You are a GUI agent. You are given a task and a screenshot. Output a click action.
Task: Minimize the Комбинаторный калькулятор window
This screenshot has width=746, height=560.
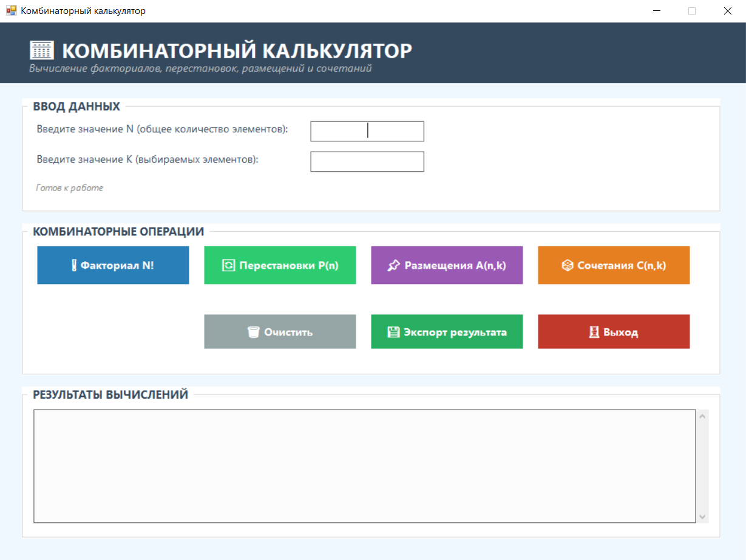click(657, 11)
